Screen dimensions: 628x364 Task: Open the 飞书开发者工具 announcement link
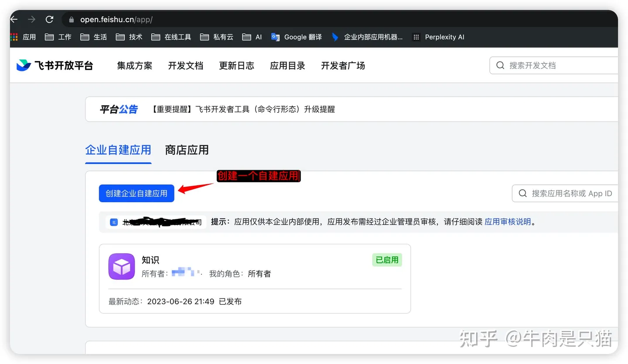tap(243, 109)
